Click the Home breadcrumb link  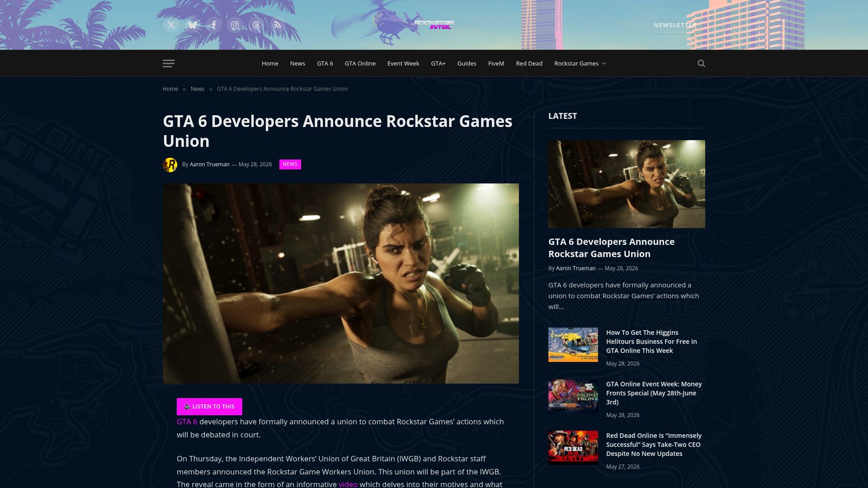[170, 89]
